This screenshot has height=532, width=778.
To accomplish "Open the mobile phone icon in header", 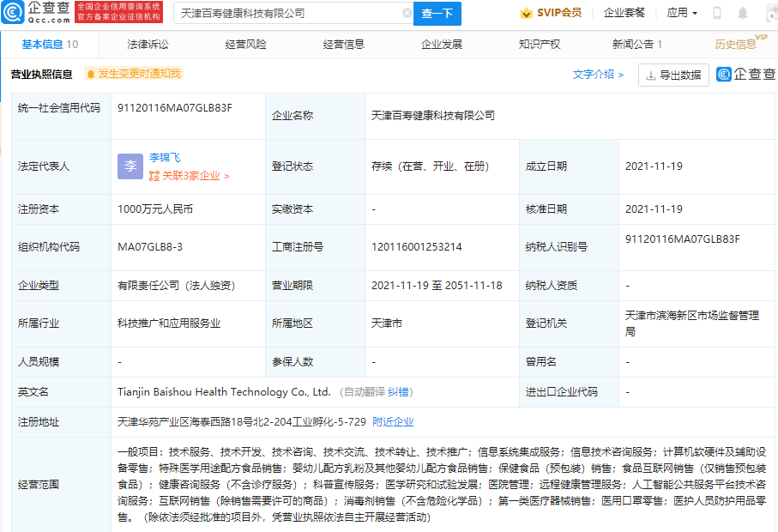I will coord(716,13).
